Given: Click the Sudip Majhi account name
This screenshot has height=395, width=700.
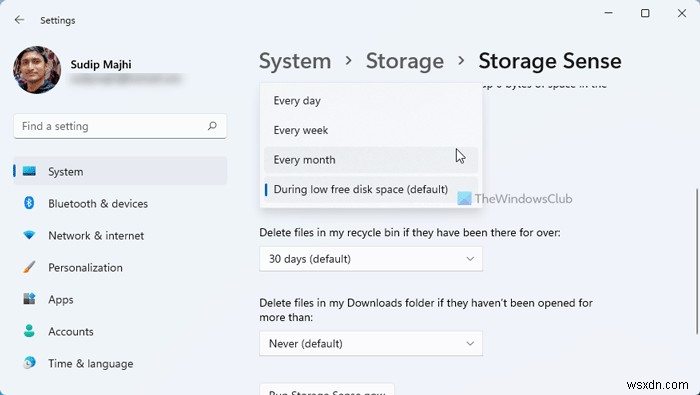Looking at the screenshot, I should (101, 64).
